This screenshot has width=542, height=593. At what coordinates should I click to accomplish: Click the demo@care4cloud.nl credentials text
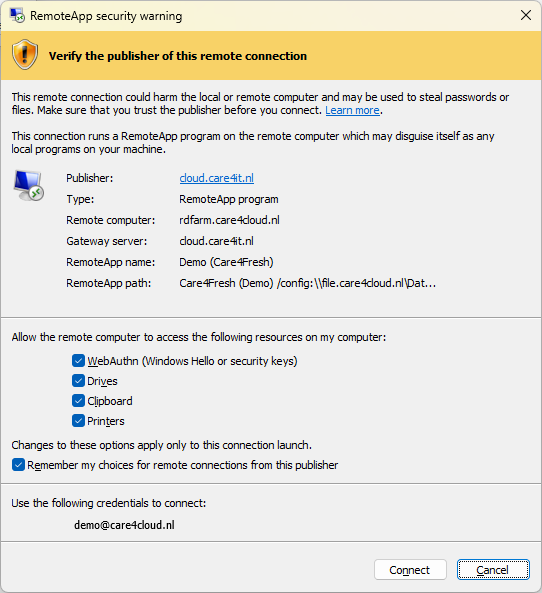tap(124, 525)
